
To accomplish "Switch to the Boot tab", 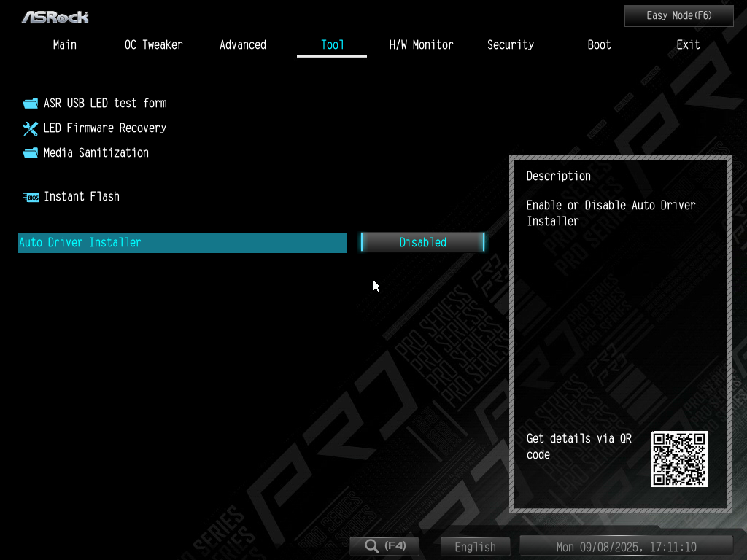I will pyautogui.click(x=599, y=45).
